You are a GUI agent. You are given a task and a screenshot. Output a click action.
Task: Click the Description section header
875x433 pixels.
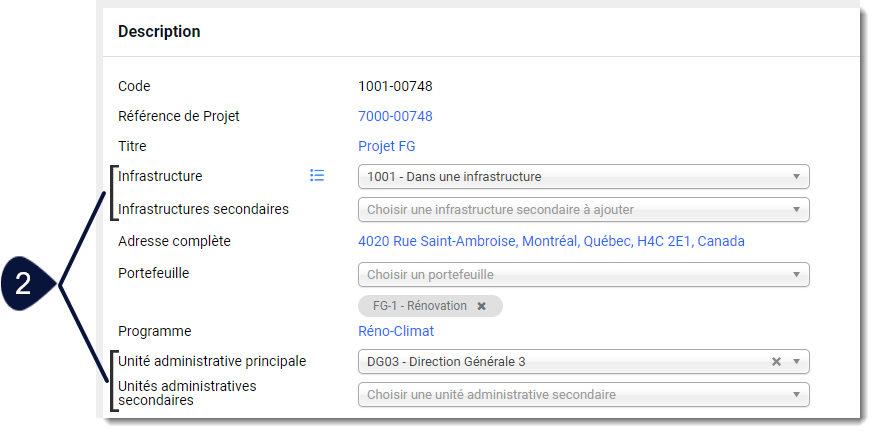[159, 32]
